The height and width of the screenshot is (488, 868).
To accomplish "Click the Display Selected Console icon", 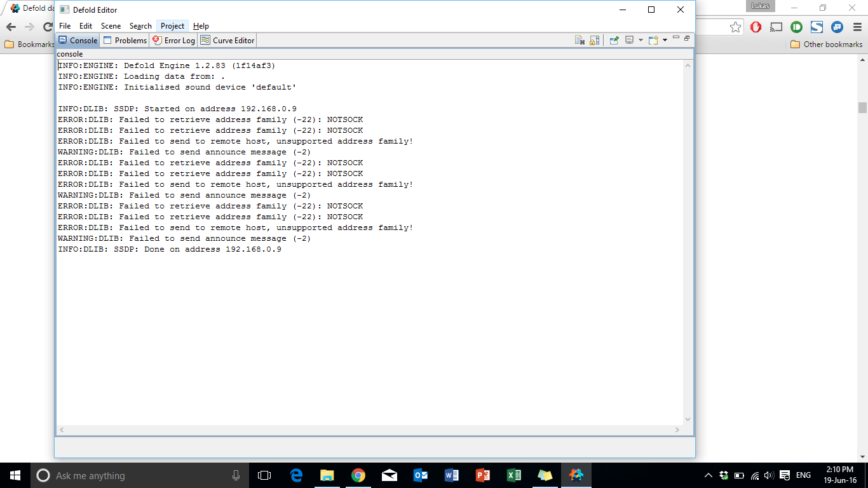I will (629, 40).
